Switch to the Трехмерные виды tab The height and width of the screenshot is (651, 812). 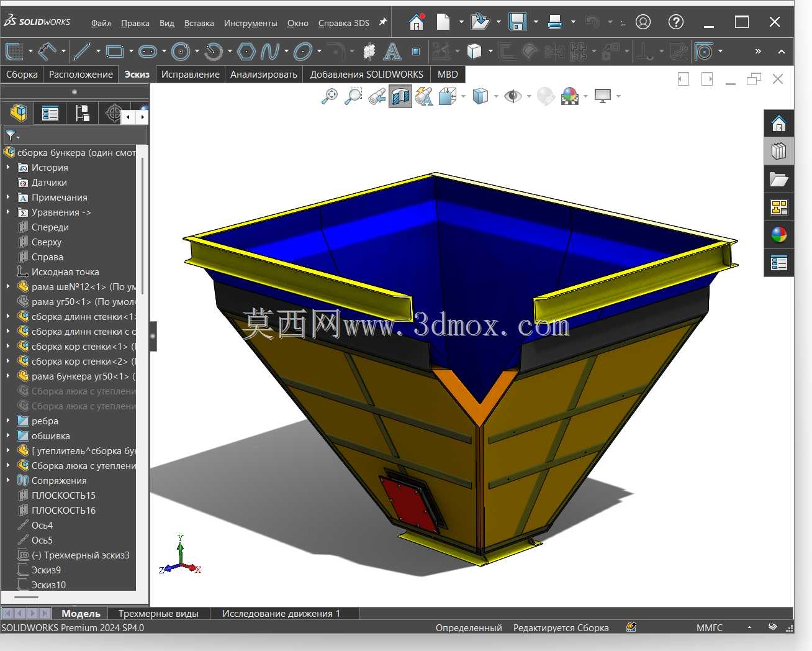(158, 613)
